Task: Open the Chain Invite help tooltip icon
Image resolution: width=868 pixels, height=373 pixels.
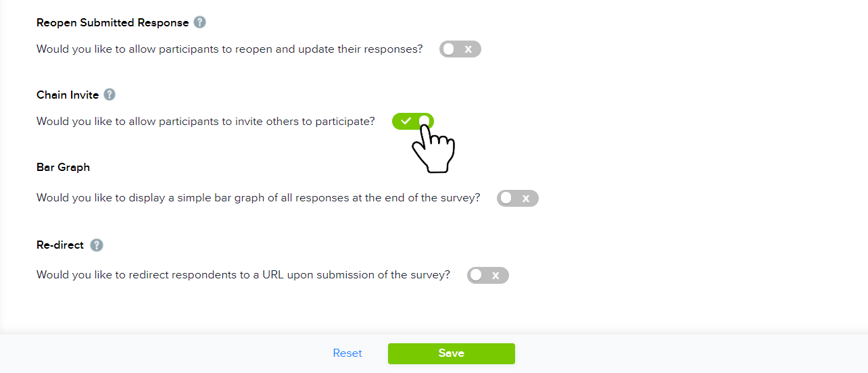Action: pos(110,95)
